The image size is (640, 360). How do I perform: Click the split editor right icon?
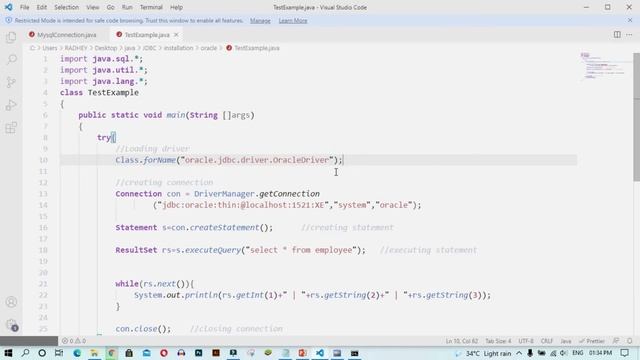(617, 35)
